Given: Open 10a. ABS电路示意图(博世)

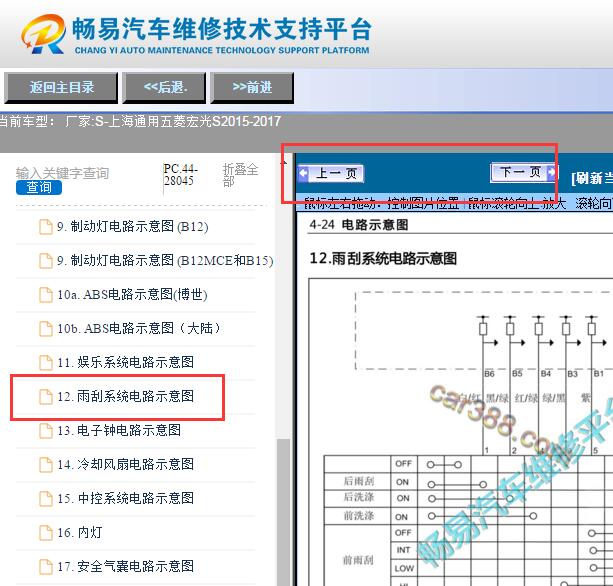Looking at the screenshot, I should (x=132, y=294).
